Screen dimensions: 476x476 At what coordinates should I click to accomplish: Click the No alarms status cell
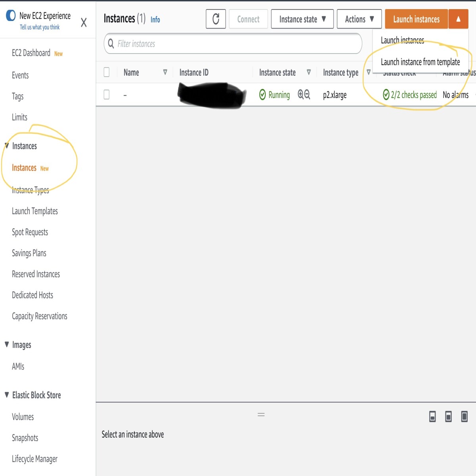point(455,95)
